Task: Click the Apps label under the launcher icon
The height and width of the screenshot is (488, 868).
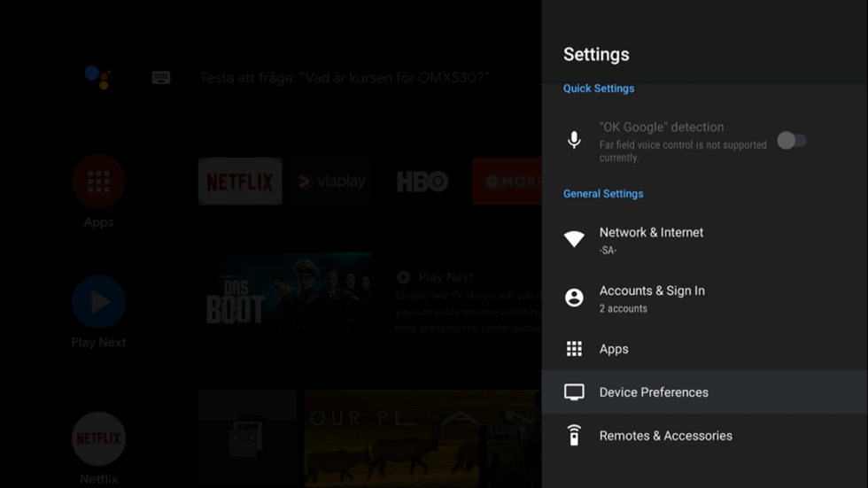Action: (98, 222)
